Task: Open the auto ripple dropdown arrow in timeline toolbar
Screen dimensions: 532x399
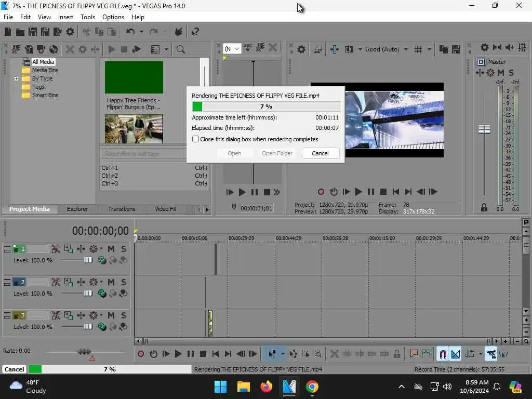Action: tap(481, 354)
